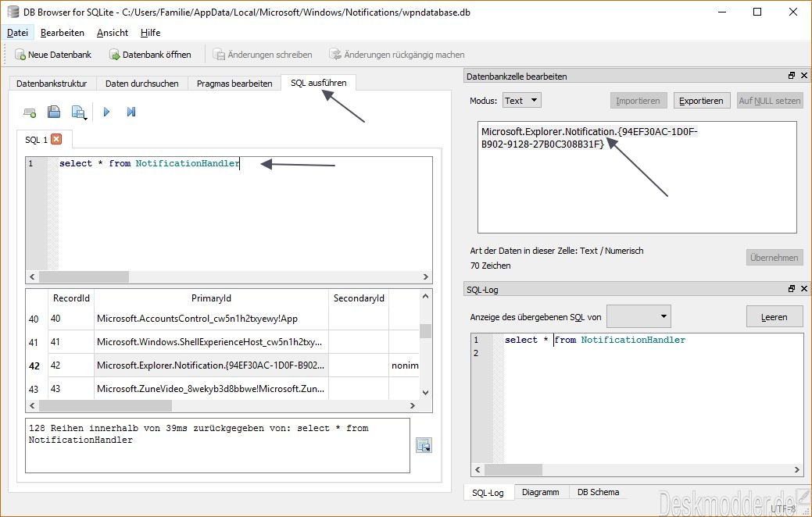The image size is (812, 517).
Task: Click Änderungen rückgängig machen
Action: (x=397, y=55)
